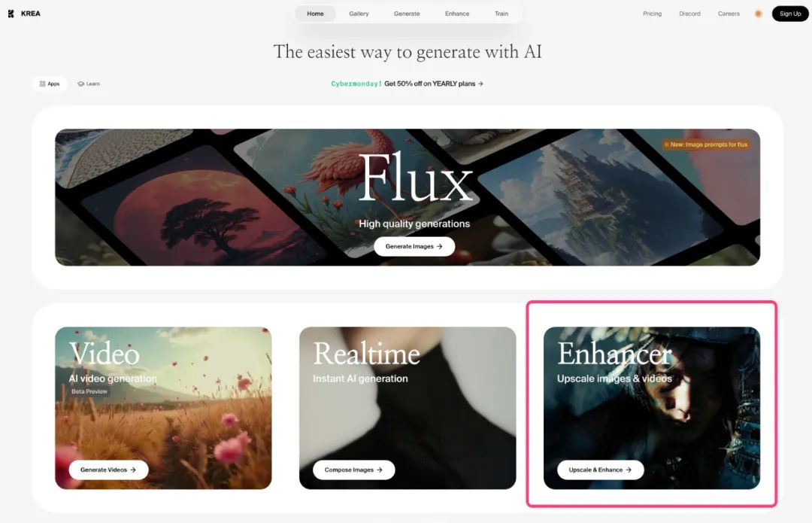Click the orange theme circle icon
812x523 pixels.
[x=758, y=14]
